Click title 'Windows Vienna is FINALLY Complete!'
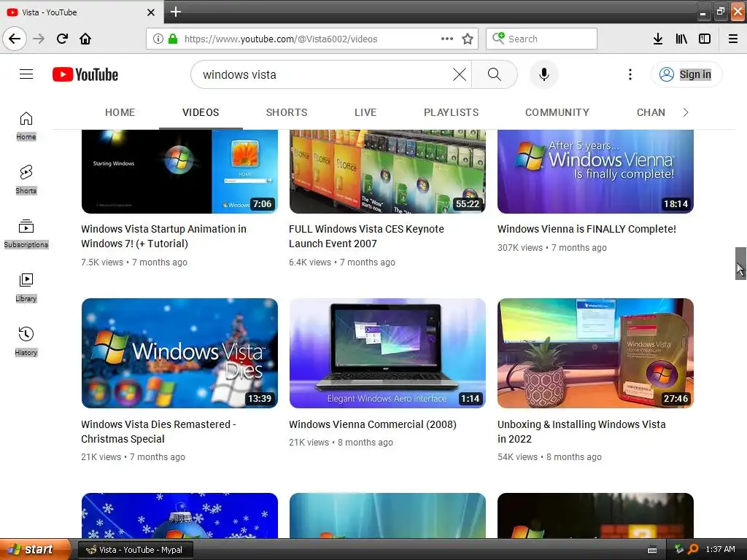 point(587,229)
